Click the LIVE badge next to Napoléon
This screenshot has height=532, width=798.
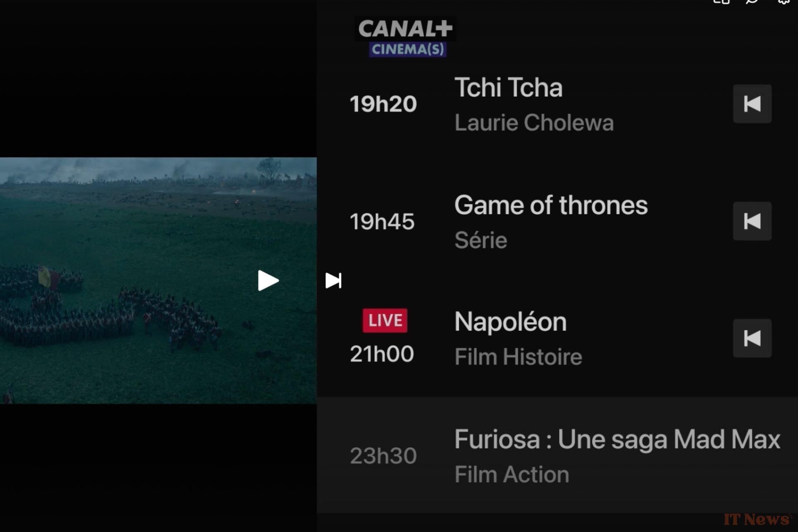tap(384, 320)
